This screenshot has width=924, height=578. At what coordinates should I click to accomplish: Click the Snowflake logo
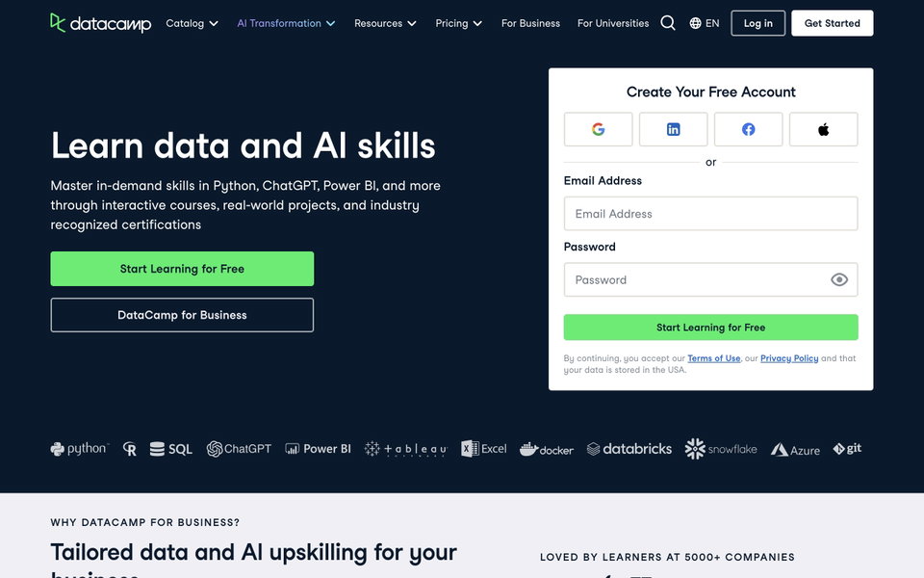coord(721,449)
